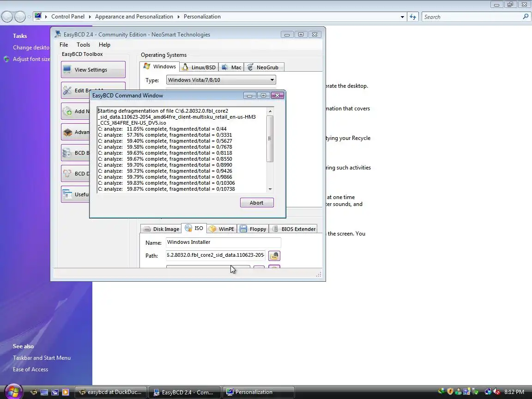This screenshot has height=399, width=532.
Task: Switch to EasyBCD 2.4 taskbar button
Action: [x=184, y=392]
